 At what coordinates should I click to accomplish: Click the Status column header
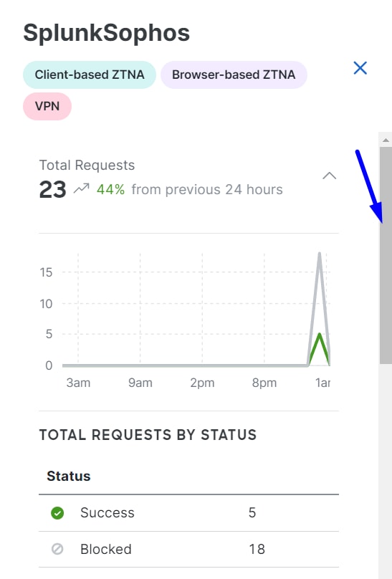point(69,476)
